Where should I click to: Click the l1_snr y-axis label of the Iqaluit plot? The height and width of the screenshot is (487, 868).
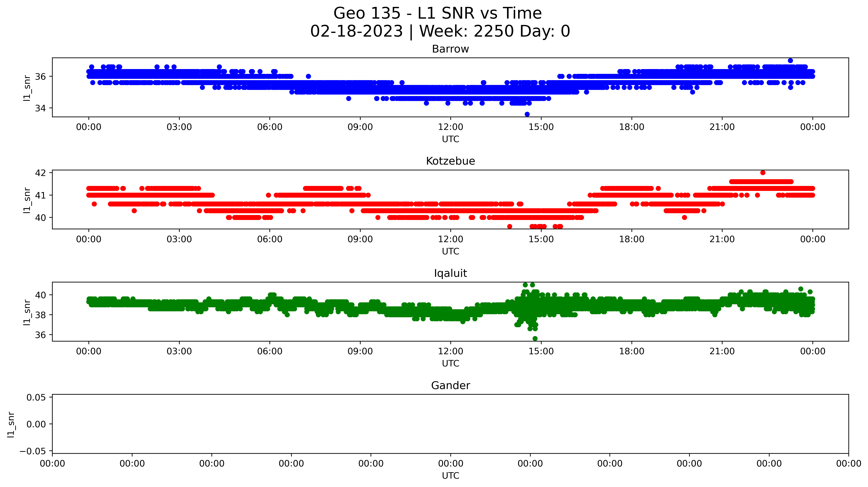click(x=27, y=312)
